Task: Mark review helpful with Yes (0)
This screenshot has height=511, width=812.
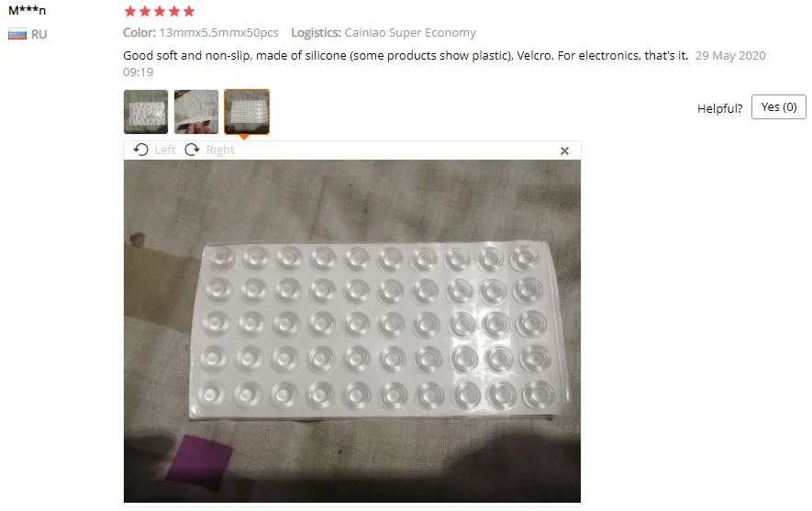Action: click(x=778, y=107)
